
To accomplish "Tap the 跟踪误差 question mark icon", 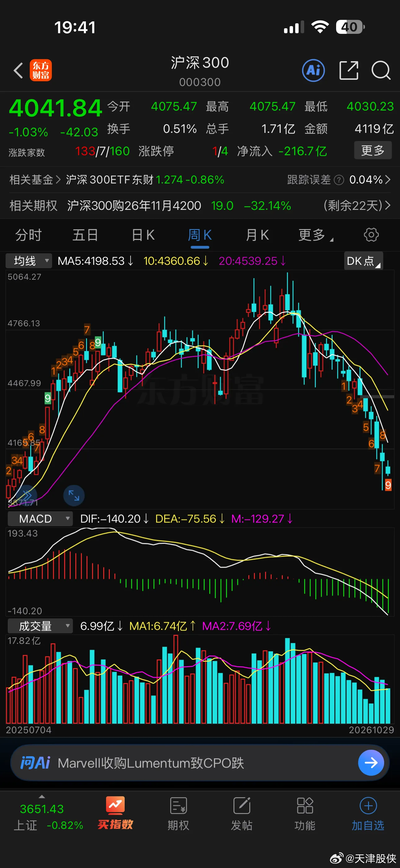I will pyautogui.click(x=339, y=180).
